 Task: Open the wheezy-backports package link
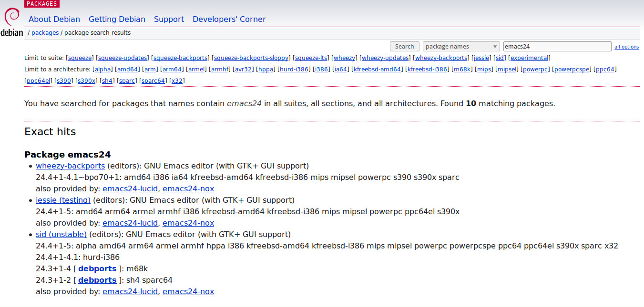point(70,166)
